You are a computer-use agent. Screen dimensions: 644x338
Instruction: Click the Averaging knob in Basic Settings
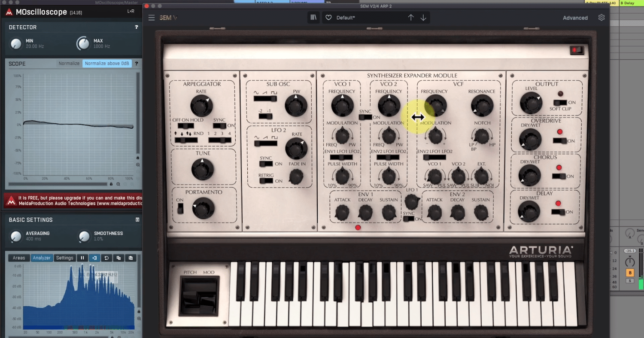tap(16, 236)
